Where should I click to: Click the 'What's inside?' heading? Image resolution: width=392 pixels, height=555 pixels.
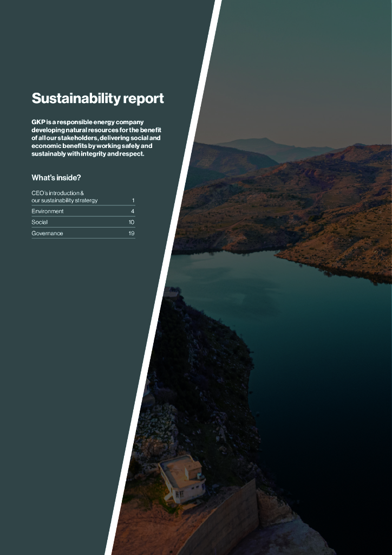[56, 178]
